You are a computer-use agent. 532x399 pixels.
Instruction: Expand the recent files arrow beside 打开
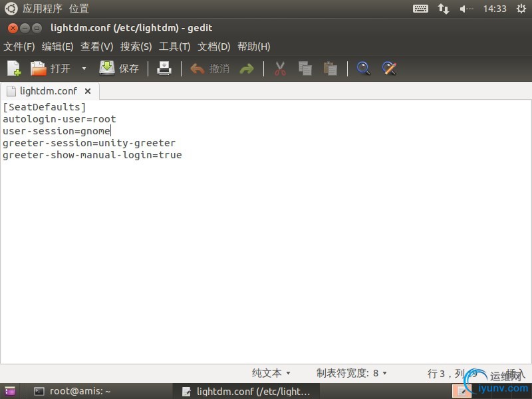pyautogui.click(x=84, y=68)
